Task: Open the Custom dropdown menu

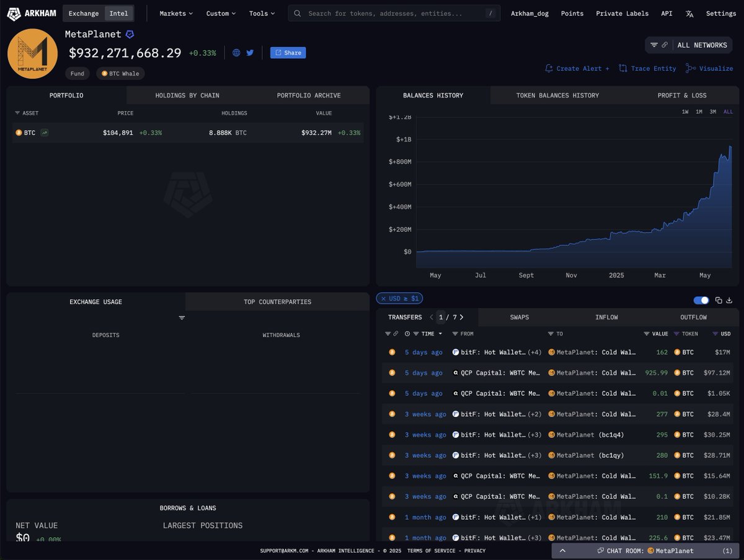Action: [221, 13]
